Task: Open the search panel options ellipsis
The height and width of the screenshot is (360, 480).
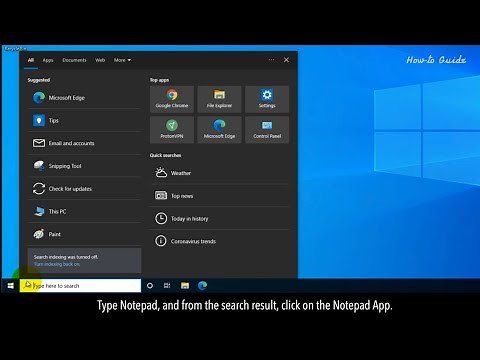Action: (271, 60)
